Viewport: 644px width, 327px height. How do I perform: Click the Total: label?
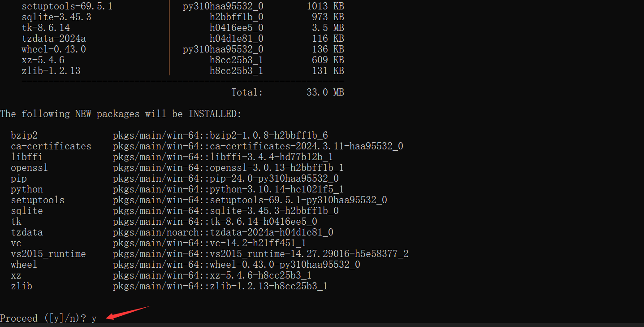point(247,92)
